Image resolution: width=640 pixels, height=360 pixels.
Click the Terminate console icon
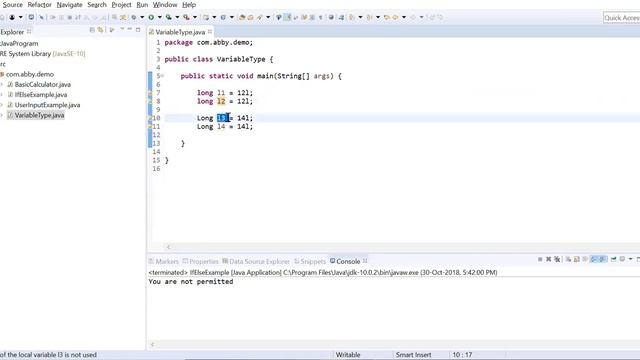[x=540, y=259]
